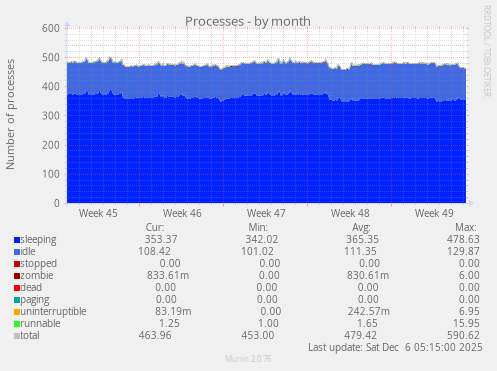The width and height of the screenshot is (497, 371).
Task: Click total maximum value 590.62
Action: coord(463,335)
